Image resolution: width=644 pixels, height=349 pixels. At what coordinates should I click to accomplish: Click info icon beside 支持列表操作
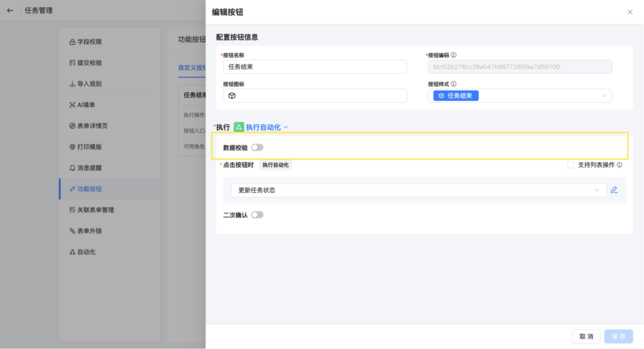tap(619, 165)
